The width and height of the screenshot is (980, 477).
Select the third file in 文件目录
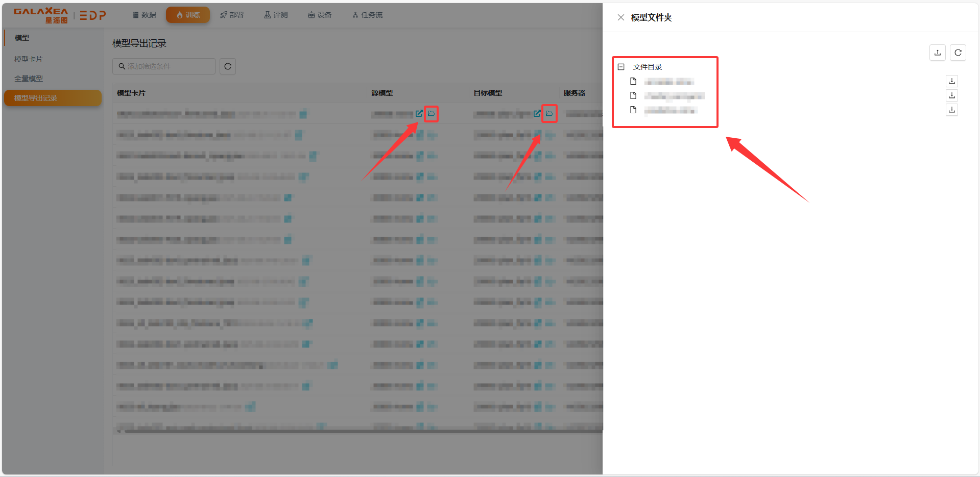click(x=670, y=110)
